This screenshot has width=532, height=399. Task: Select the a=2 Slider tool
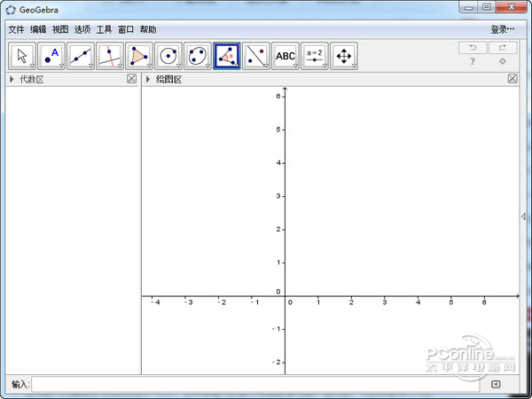[x=315, y=56]
